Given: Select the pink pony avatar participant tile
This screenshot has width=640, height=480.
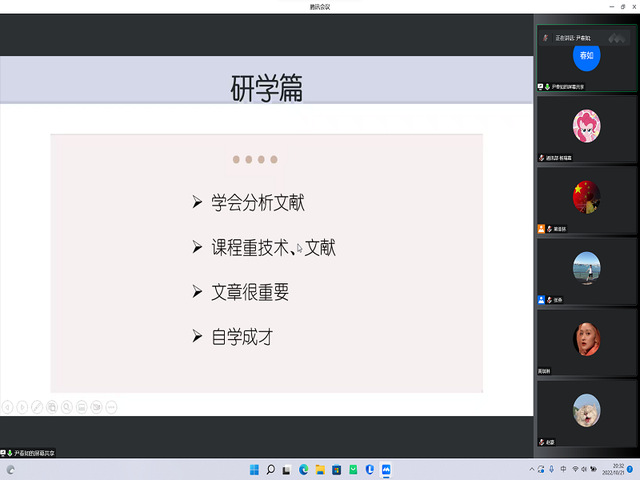Looking at the screenshot, I should 587,125.
